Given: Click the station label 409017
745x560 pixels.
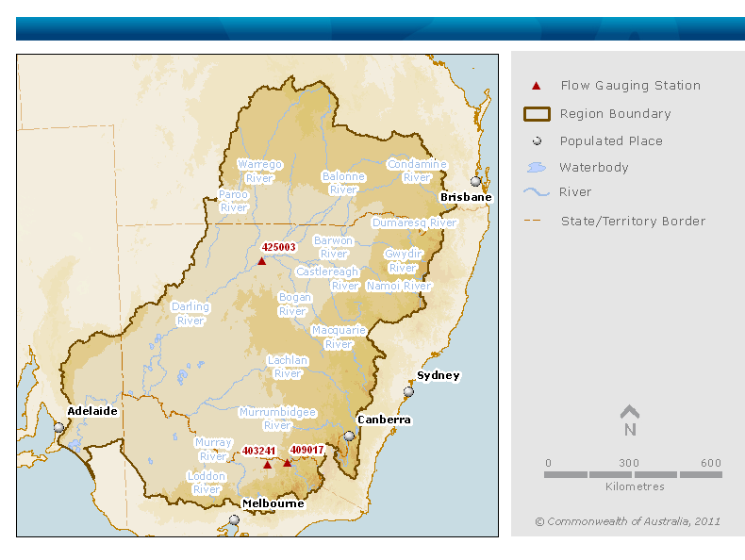Looking at the screenshot, I should [306, 450].
